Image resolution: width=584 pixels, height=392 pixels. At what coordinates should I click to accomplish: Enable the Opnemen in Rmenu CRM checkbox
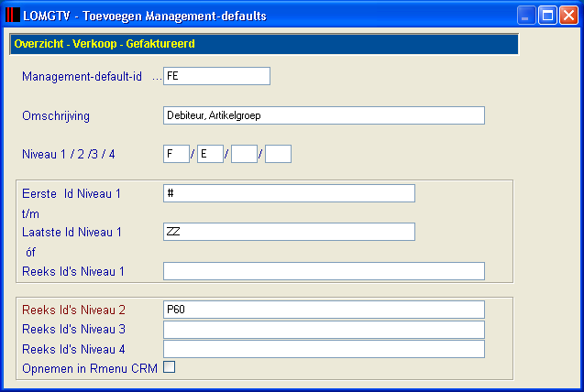pyautogui.click(x=169, y=367)
